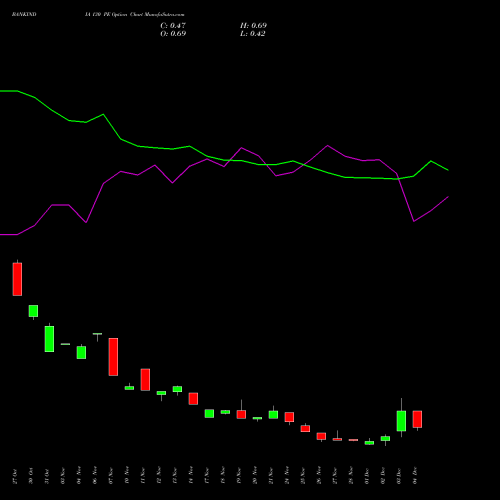Click the green candle for 17 Nov
This screenshot has width=500, height=500.
(x=209, y=413)
